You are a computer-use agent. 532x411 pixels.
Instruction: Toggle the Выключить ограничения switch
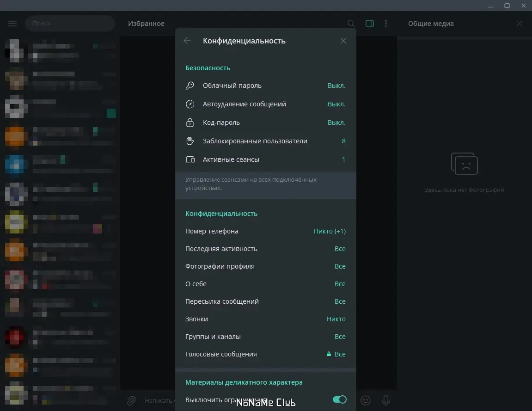click(339, 399)
